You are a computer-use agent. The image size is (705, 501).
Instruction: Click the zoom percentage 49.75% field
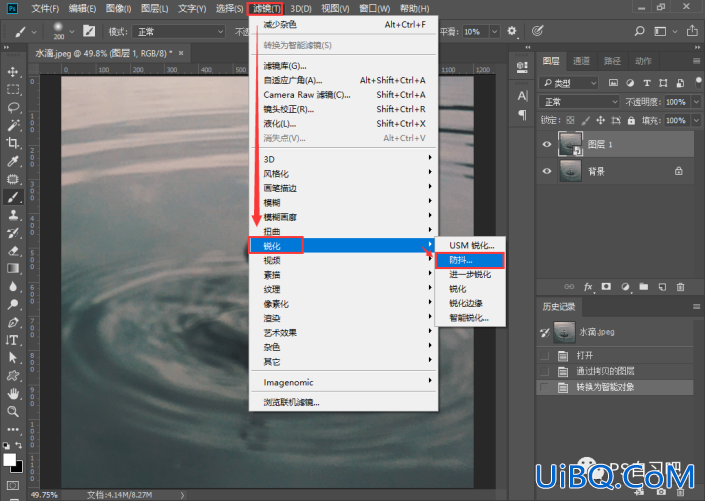point(44,495)
